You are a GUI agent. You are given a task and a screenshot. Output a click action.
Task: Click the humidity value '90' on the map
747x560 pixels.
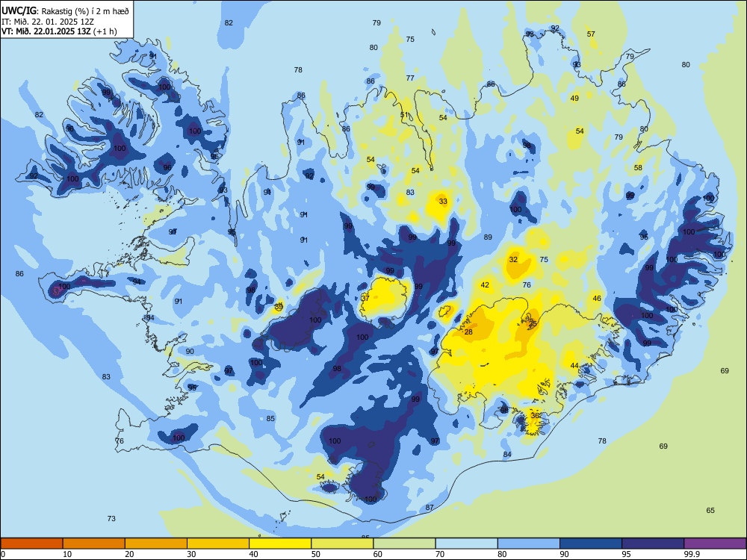pos(190,352)
